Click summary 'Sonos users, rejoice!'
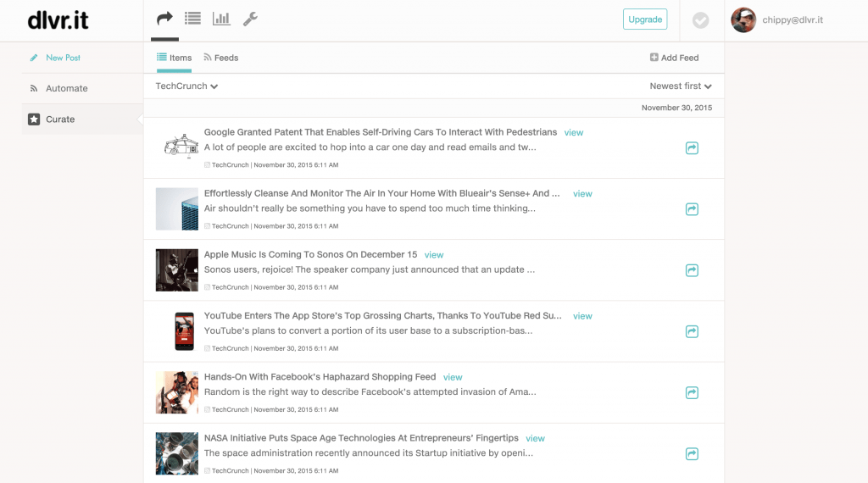Screen dimensions: 868x483 coord(370,269)
